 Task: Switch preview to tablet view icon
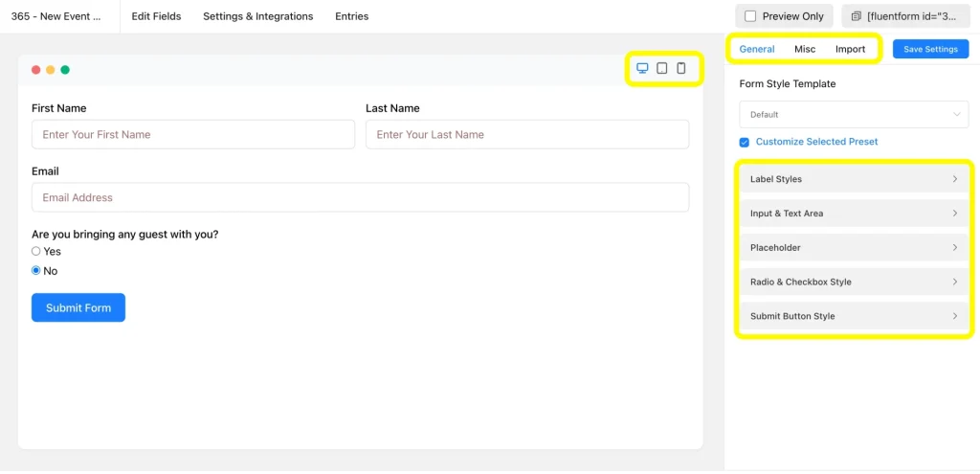click(662, 68)
